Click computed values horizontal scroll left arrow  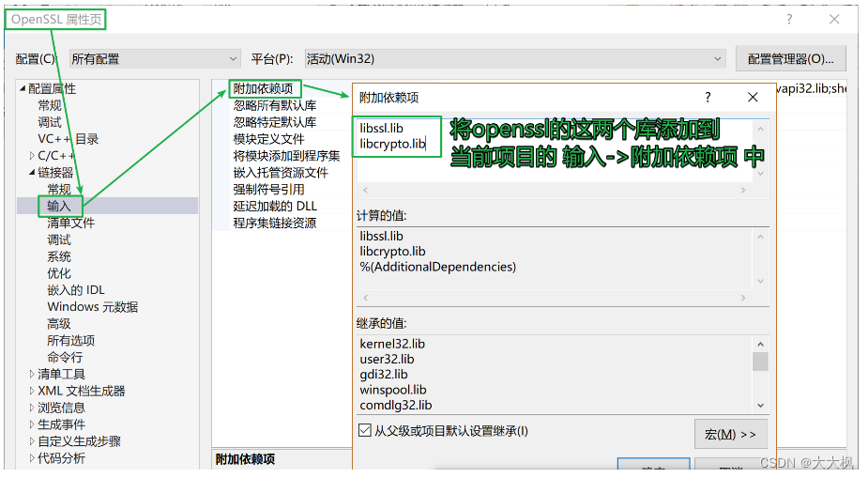click(365, 298)
